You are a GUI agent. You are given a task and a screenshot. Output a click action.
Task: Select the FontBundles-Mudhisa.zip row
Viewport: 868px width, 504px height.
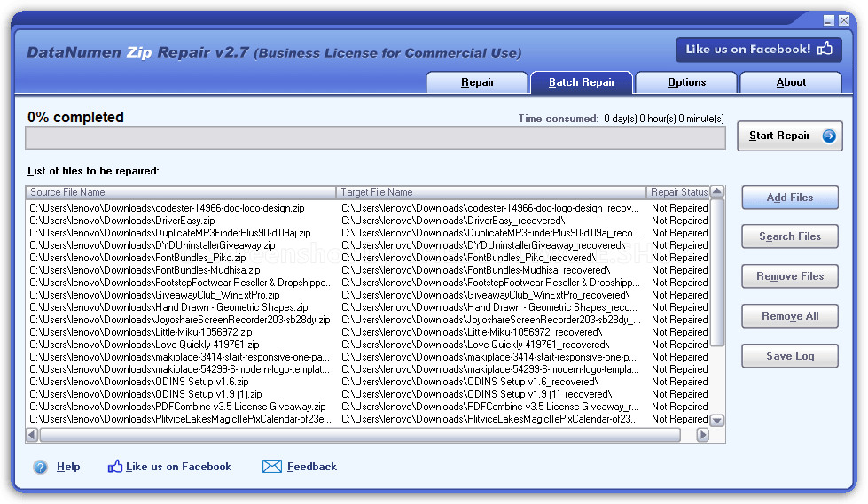[x=145, y=270]
